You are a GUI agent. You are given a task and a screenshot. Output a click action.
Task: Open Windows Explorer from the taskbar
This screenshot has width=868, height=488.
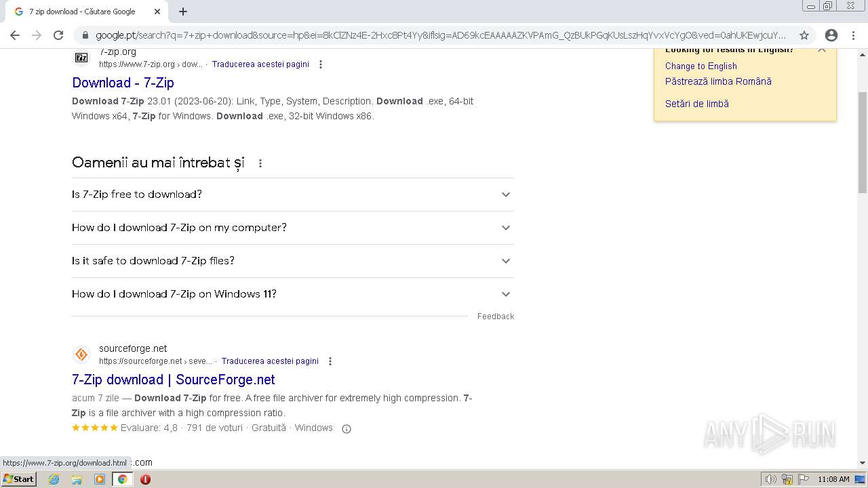point(77,479)
